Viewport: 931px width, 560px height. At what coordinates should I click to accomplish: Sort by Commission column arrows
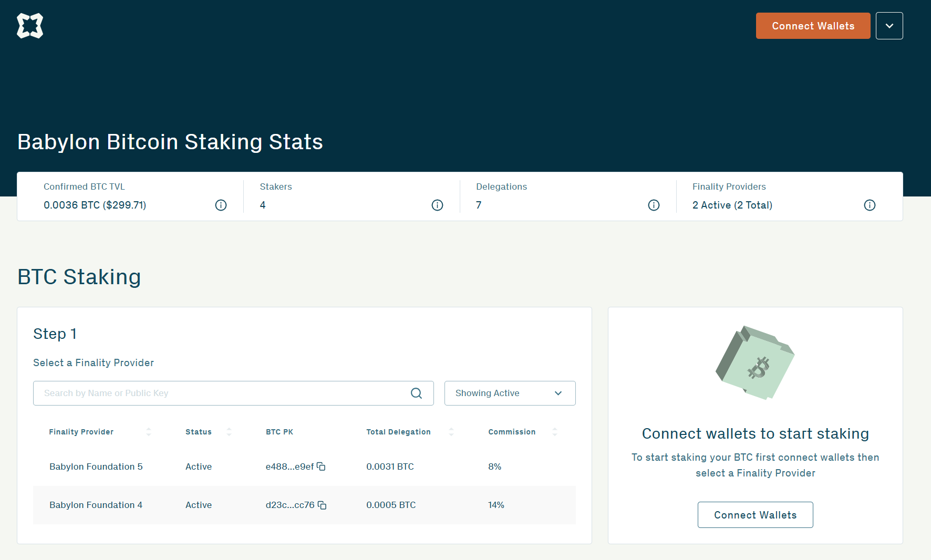coord(555,432)
